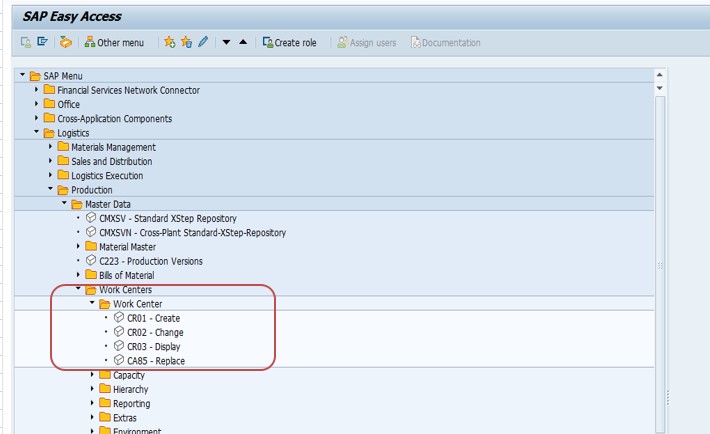
Task: Select Cross-Application Components label
Action: (x=115, y=119)
